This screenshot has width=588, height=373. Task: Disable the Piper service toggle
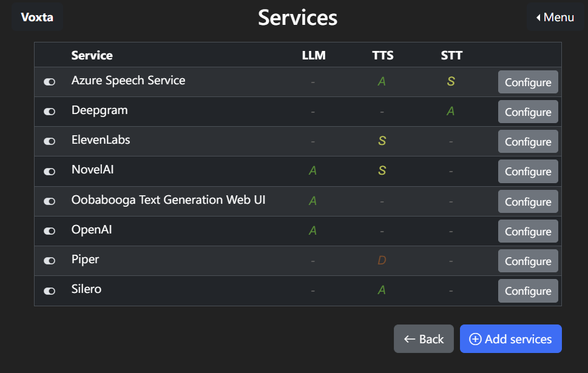(x=49, y=260)
